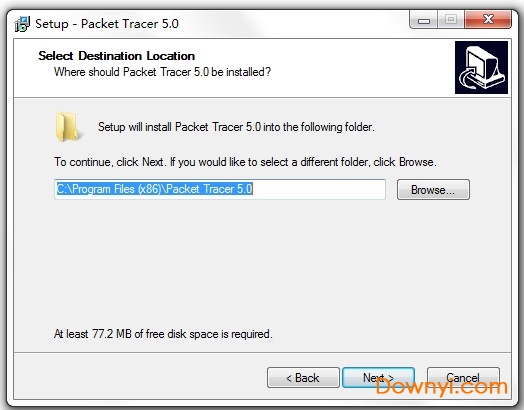524x410 pixels.
Task: Close the Packet Tracer setup window
Action: (x=488, y=20)
